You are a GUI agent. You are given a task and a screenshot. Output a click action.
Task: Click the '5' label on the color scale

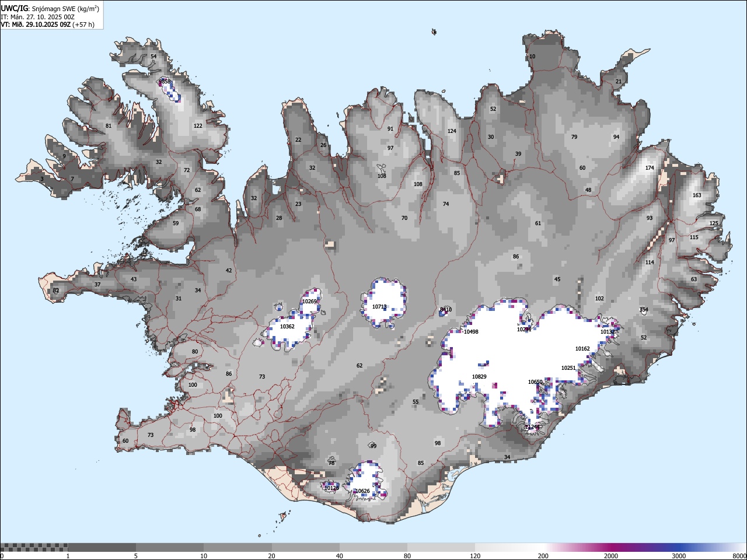click(x=136, y=556)
